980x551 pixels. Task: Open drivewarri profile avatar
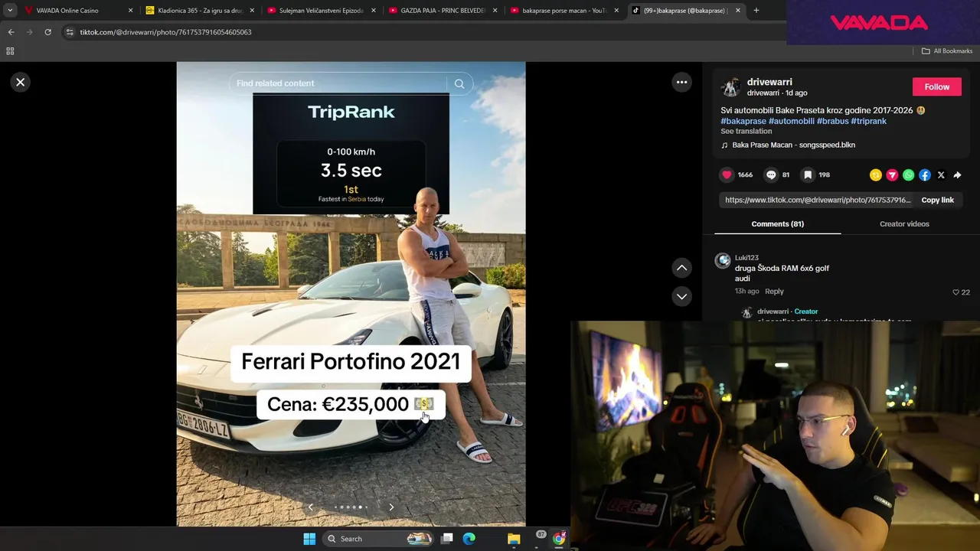tap(730, 87)
